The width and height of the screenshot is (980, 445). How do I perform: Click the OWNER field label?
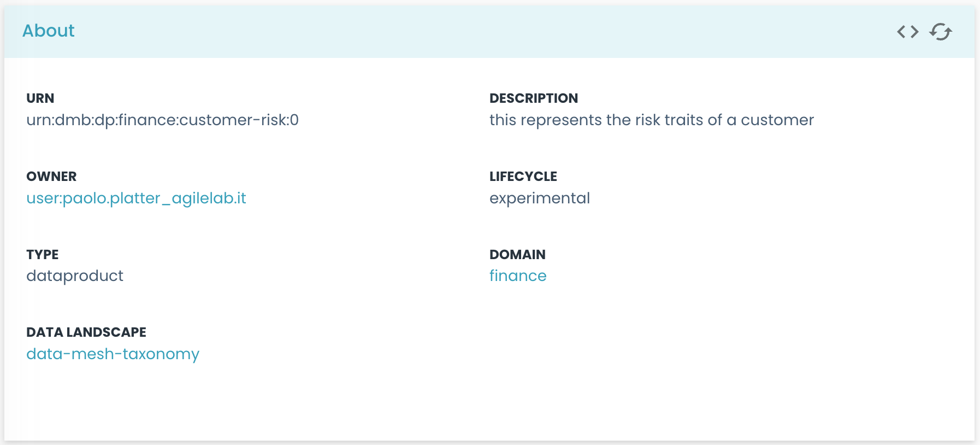(51, 177)
